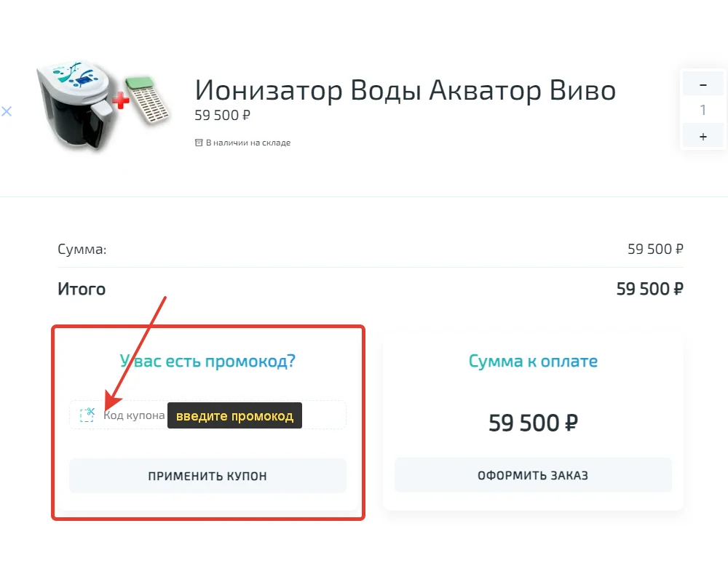Click the total price '59 500 ₽' in payment box
Image resolution: width=728 pixels, height=582 pixels.
click(532, 423)
